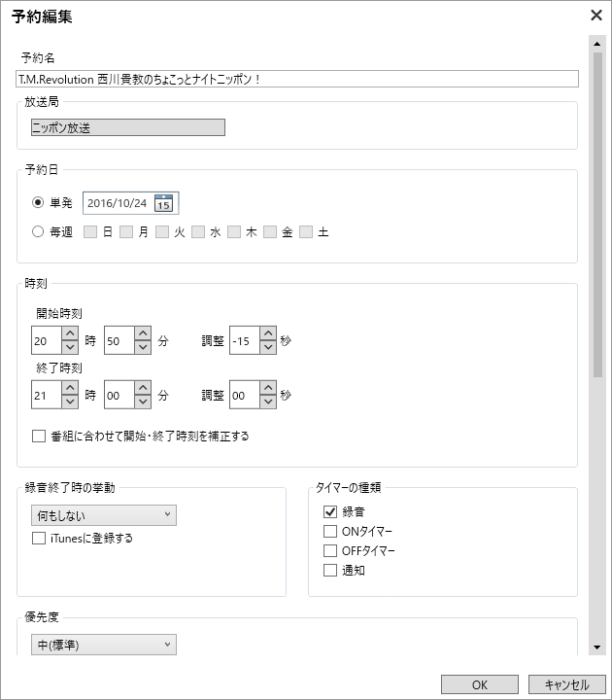This screenshot has height=700, width=612.
Task: Click the vertical scrollbar down arrow
Action: pyautogui.click(x=597, y=648)
